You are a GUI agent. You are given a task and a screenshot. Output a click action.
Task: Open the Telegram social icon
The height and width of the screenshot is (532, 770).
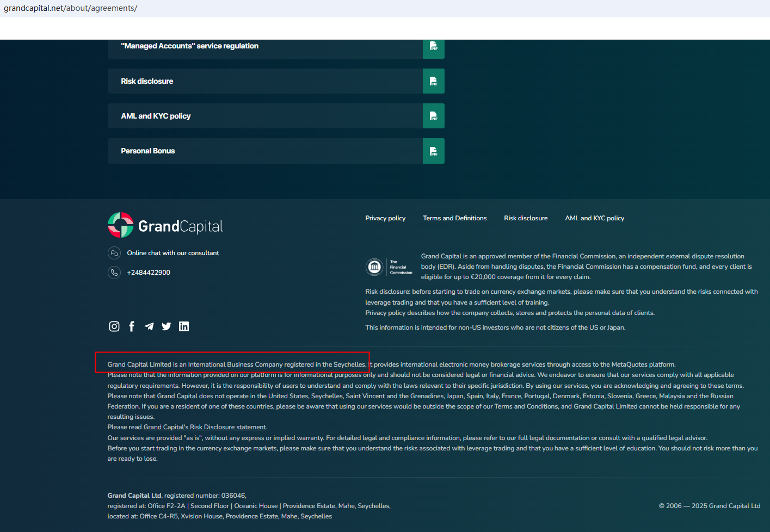pos(149,326)
